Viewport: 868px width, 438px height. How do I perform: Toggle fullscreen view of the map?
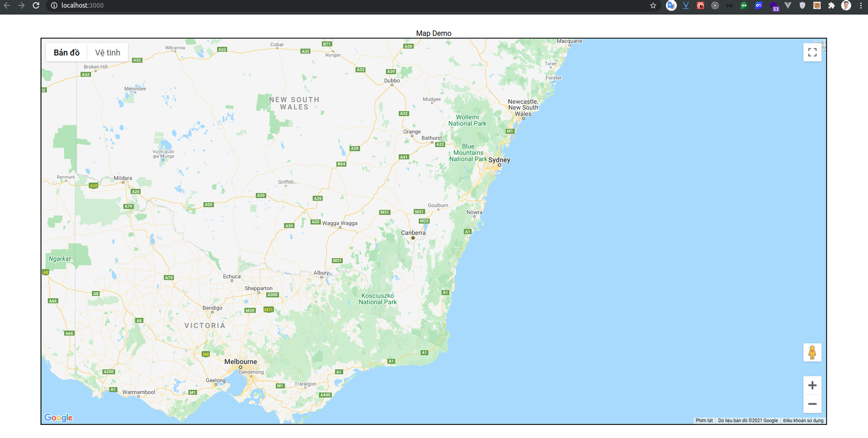coord(812,52)
